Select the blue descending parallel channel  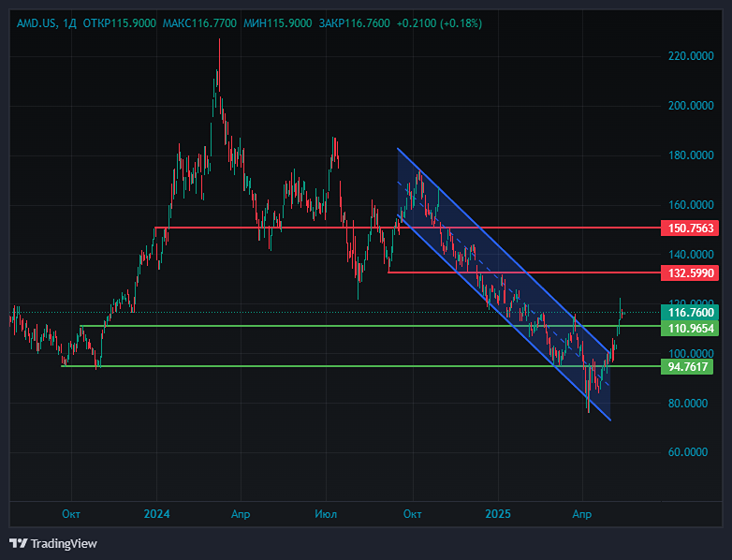505,285
